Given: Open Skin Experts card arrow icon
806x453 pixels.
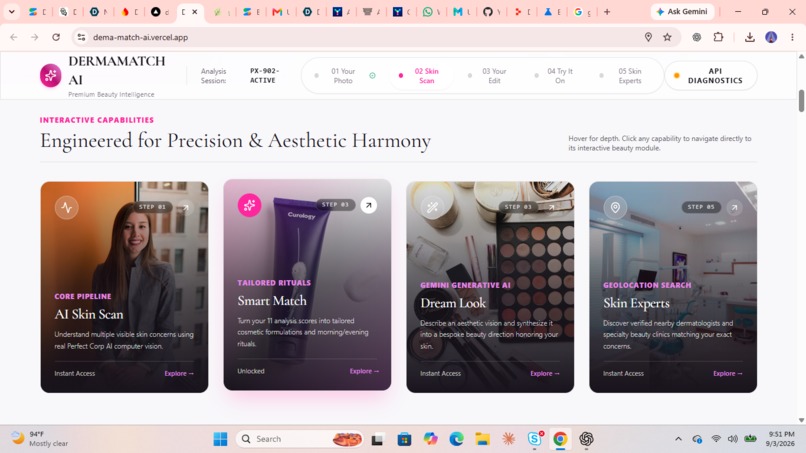Looking at the screenshot, I should click(735, 207).
